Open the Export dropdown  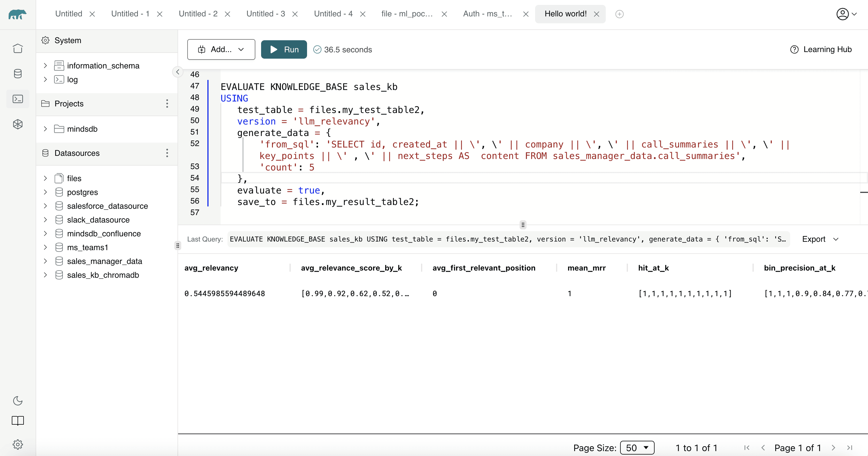coord(820,239)
